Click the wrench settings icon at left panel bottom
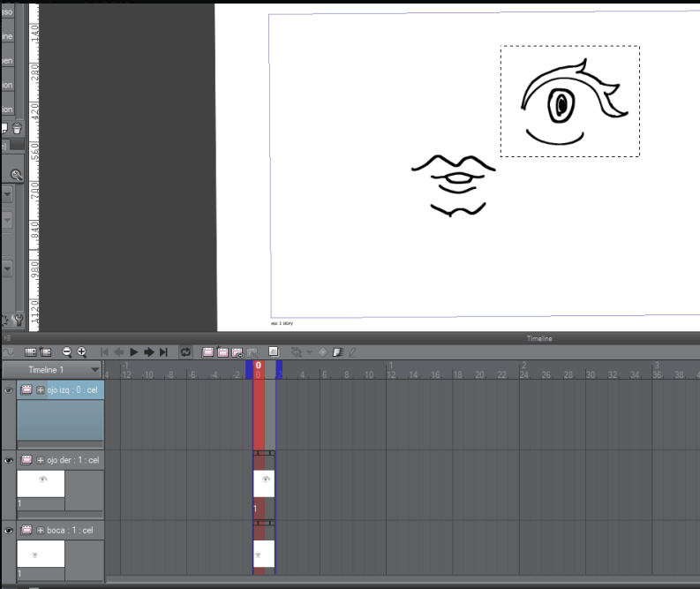Viewport: 700px width, 589px height. (19, 321)
